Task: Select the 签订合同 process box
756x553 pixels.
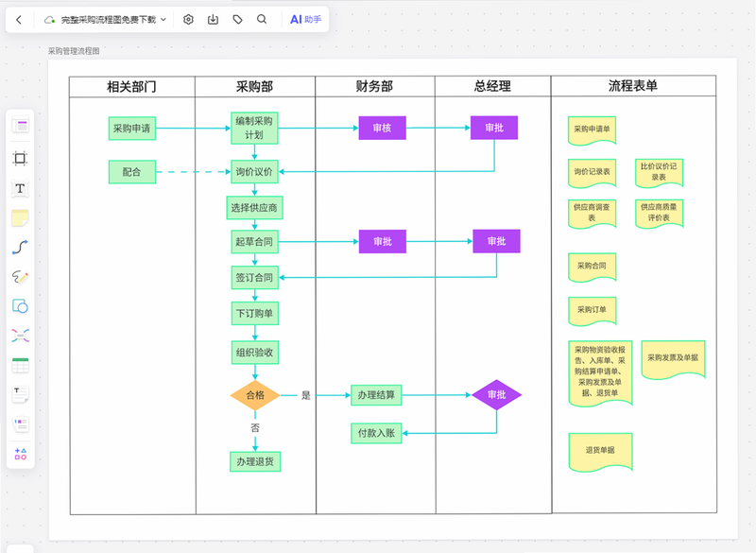Action: pos(254,278)
